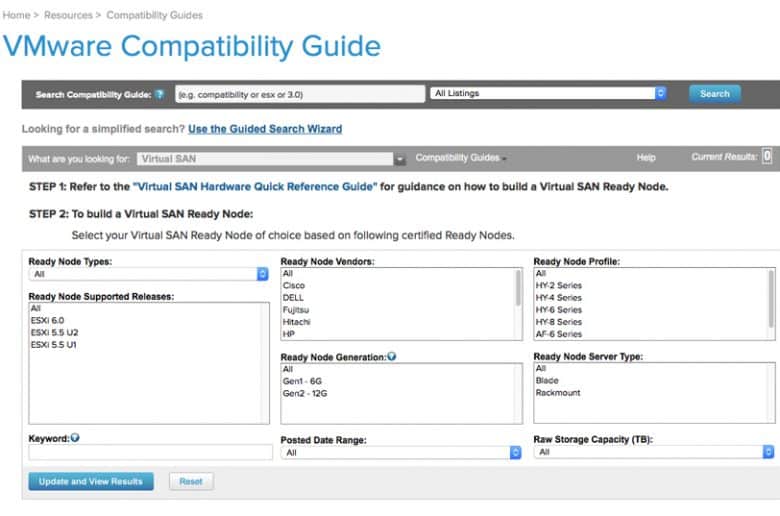The height and width of the screenshot is (516, 780).
Task: Select All in Ready Node Profile list
Action: point(541,273)
